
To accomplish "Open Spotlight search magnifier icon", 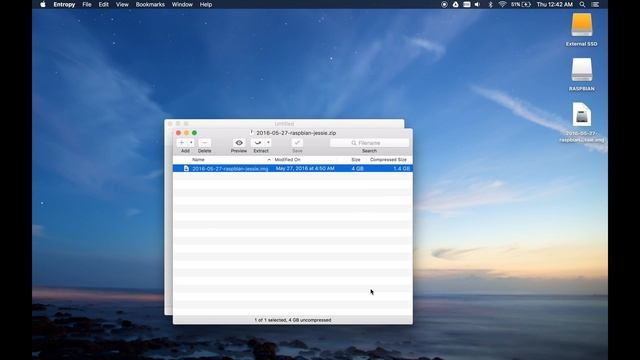I will tap(582, 4).
